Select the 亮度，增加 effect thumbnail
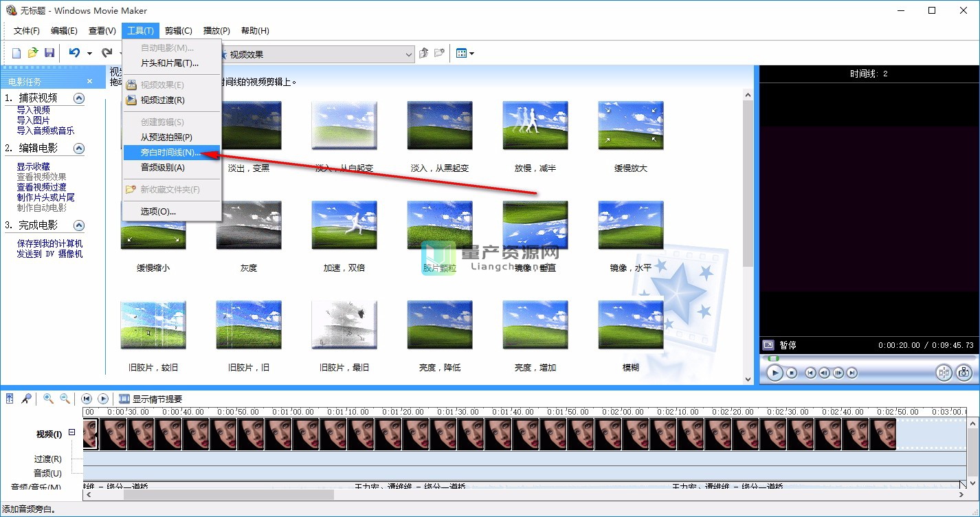The height and width of the screenshot is (517, 980). coord(535,325)
